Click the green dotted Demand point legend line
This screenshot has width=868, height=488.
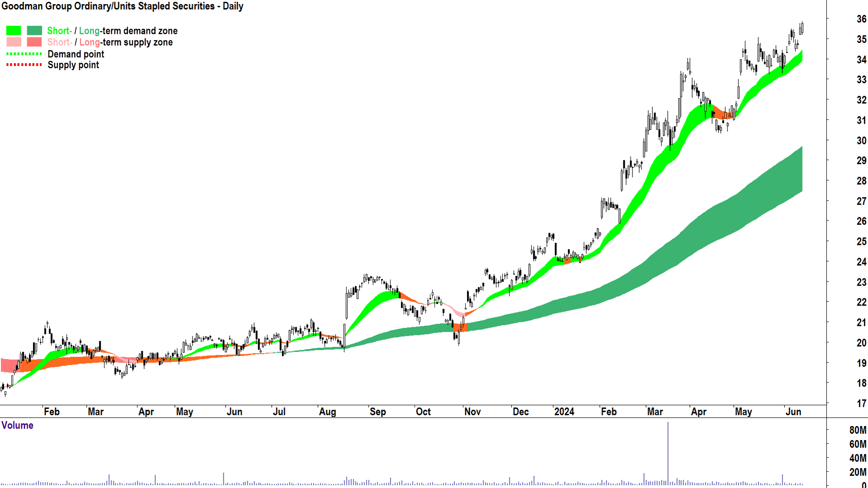24,54
